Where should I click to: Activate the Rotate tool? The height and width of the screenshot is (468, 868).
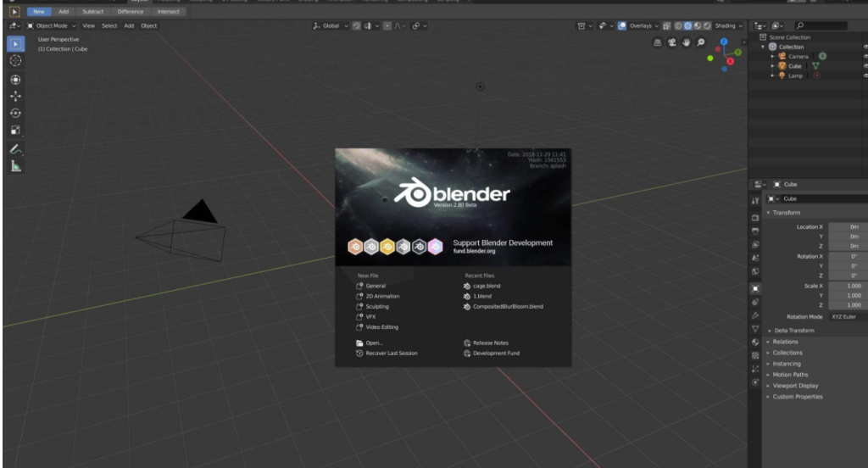point(15,114)
